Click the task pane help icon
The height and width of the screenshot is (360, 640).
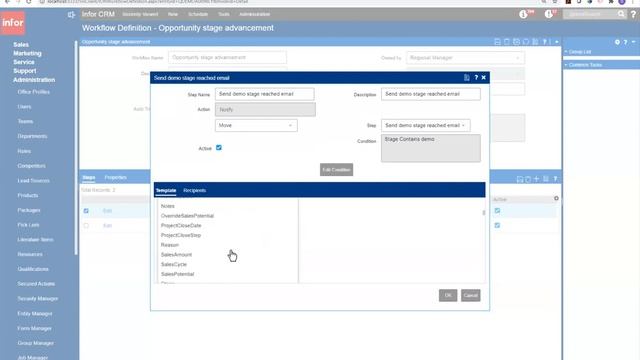[x=625, y=42]
